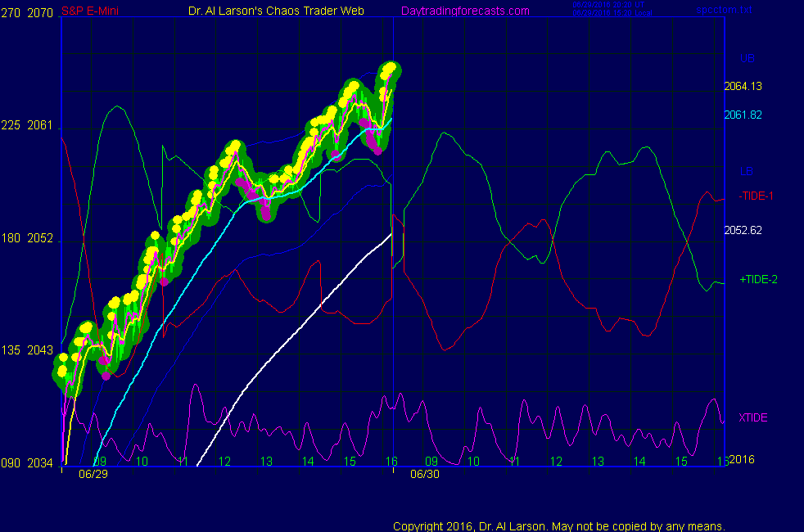804x532 pixels.
Task: Select the 2064.13 price value
Action: [743, 86]
